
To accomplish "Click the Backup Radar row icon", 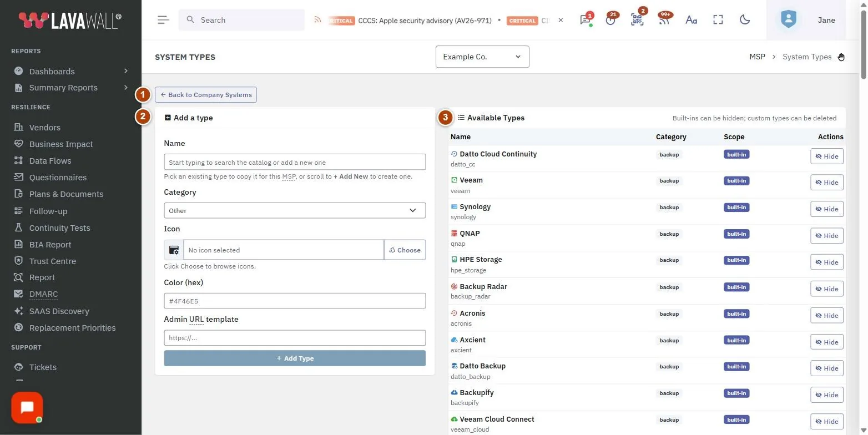I will coord(454,287).
